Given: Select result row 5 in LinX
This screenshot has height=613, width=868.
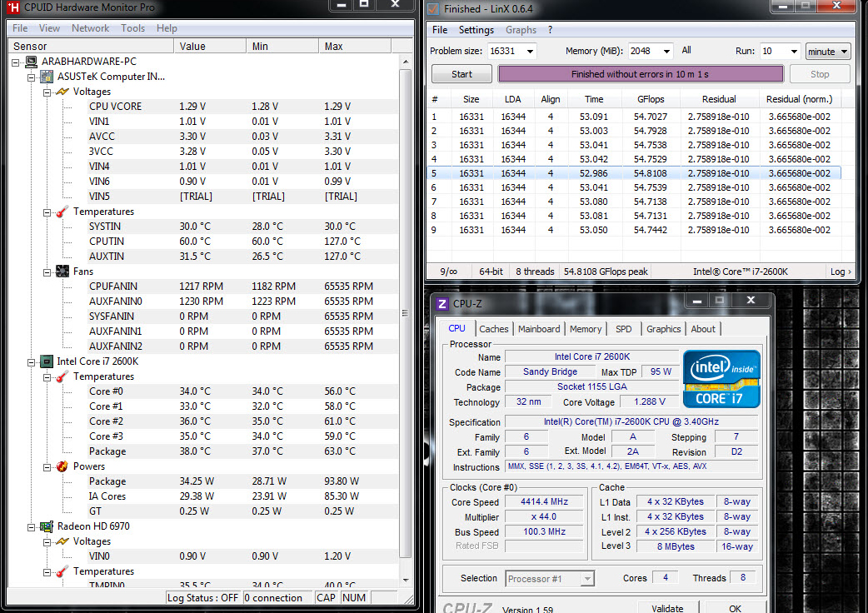Looking at the screenshot, I should 635,173.
